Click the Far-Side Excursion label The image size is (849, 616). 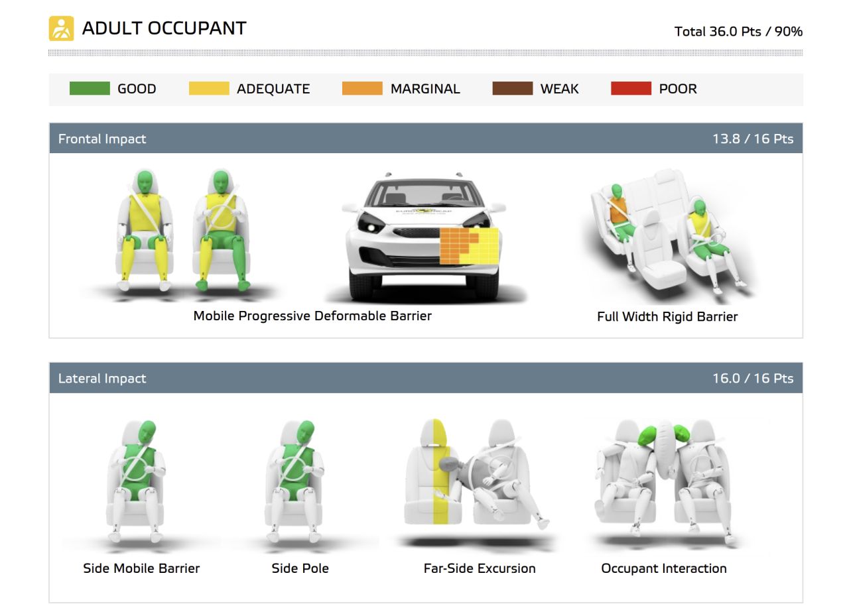pos(480,568)
